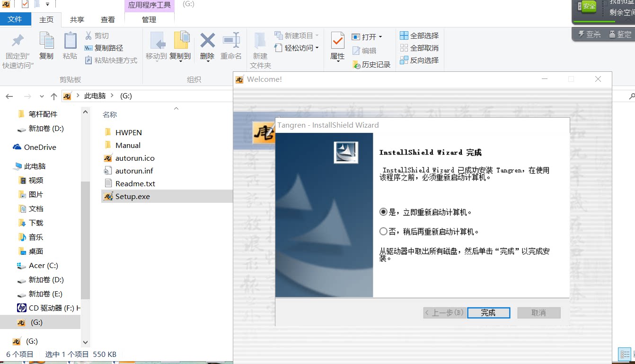635x364 pixels.
Task: Click Select None in ribbon
Action: click(419, 48)
